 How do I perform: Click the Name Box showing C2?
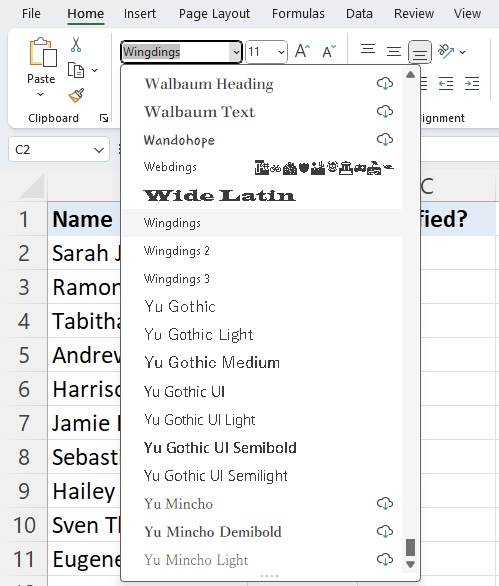point(59,150)
